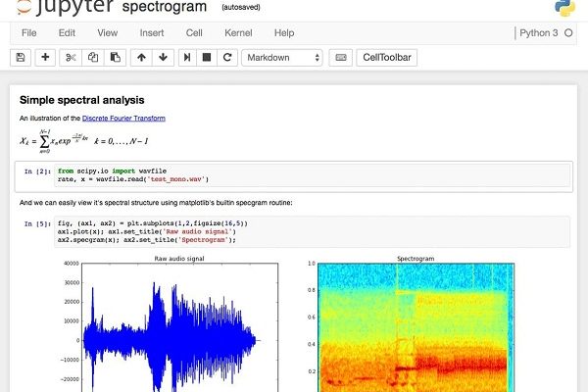588x392 pixels.
Task: Insert a cell below with the plus icon
Action: [45, 58]
